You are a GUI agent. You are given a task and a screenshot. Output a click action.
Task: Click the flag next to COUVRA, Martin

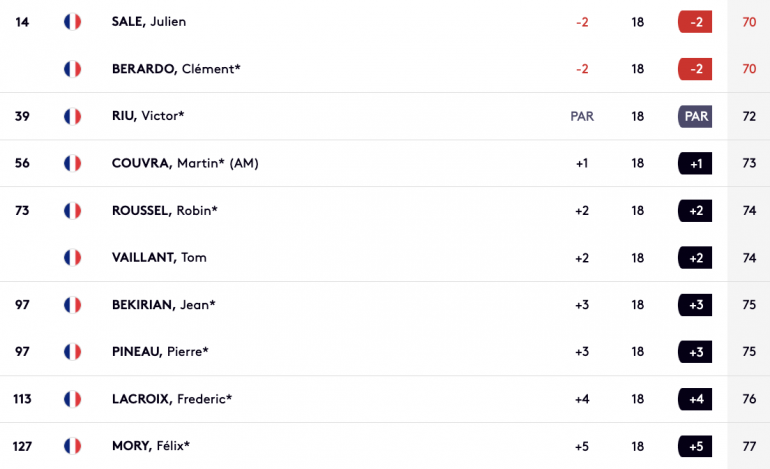click(72, 163)
